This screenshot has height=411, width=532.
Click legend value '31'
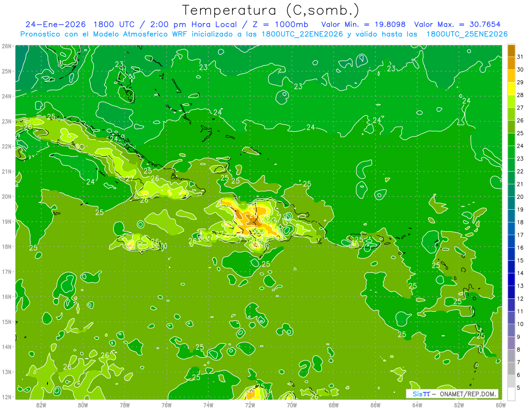tap(520, 57)
